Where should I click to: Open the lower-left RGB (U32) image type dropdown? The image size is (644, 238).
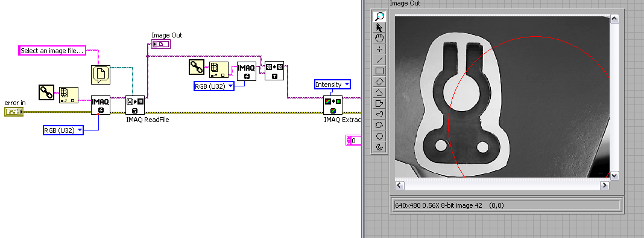click(63, 130)
